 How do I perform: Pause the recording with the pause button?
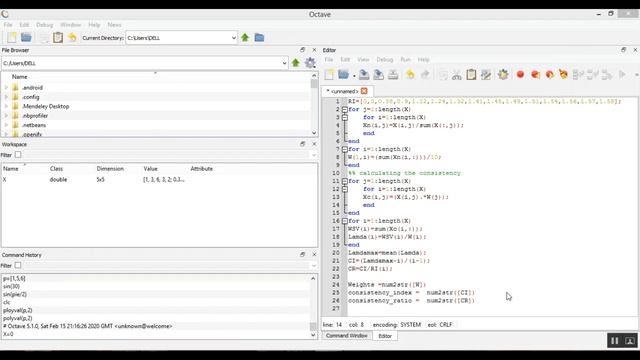tap(614, 340)
